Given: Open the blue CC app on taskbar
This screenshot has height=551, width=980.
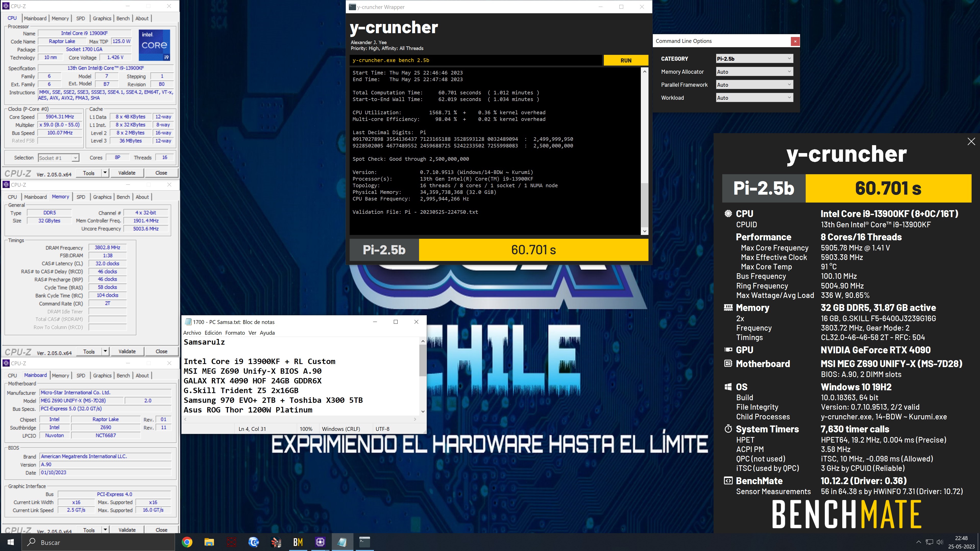Looking at the screenshot, I should click(253, 542).
